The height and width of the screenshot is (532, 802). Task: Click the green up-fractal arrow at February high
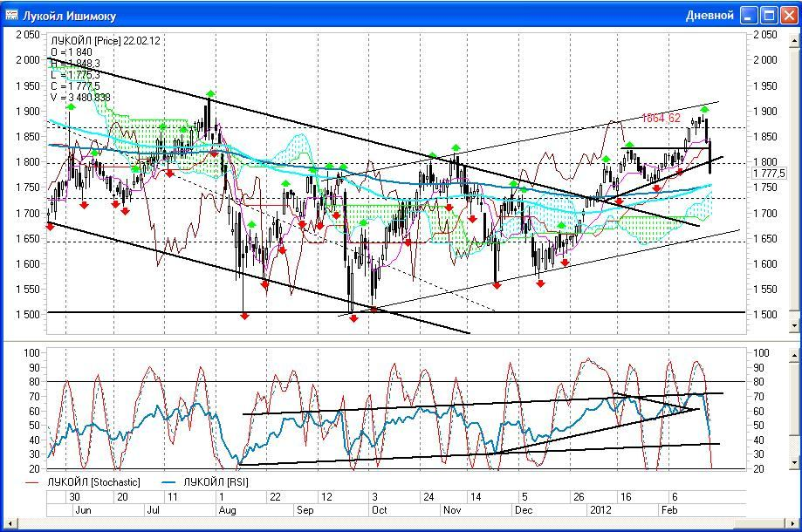(x=704, y=109)
